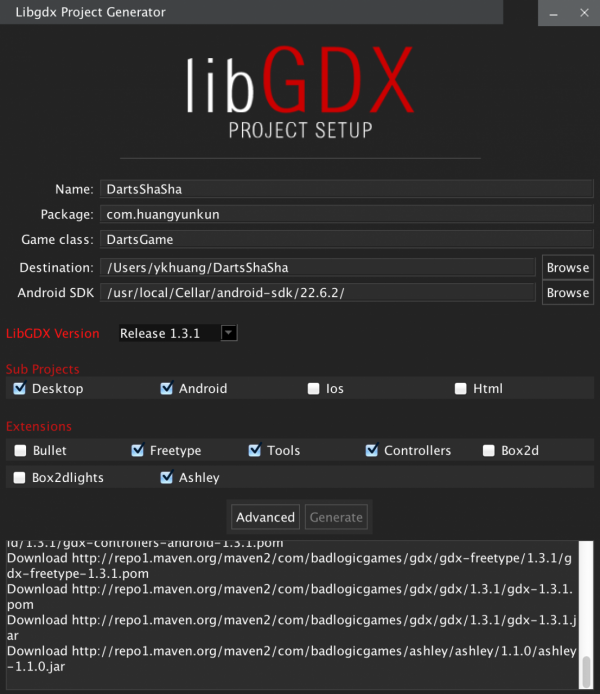Click the log output scrollbar thumb

tap(586, 672)
